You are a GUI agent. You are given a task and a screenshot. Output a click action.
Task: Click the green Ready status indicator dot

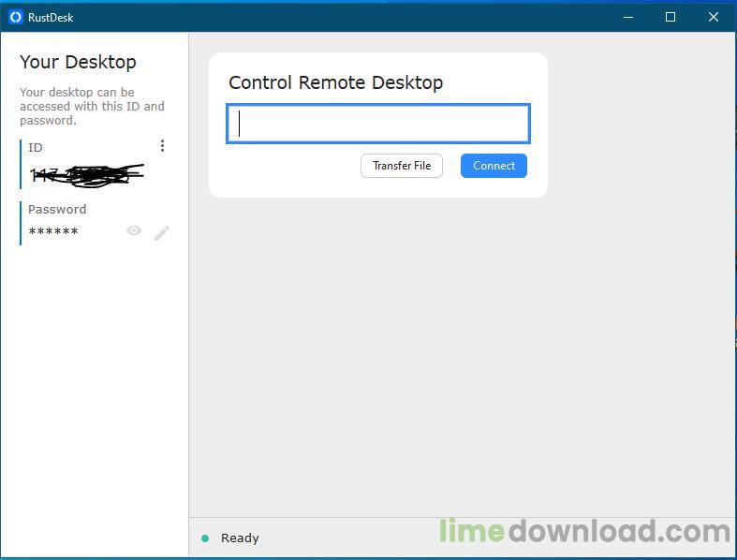pyautogui.click(x=205, y=538)
